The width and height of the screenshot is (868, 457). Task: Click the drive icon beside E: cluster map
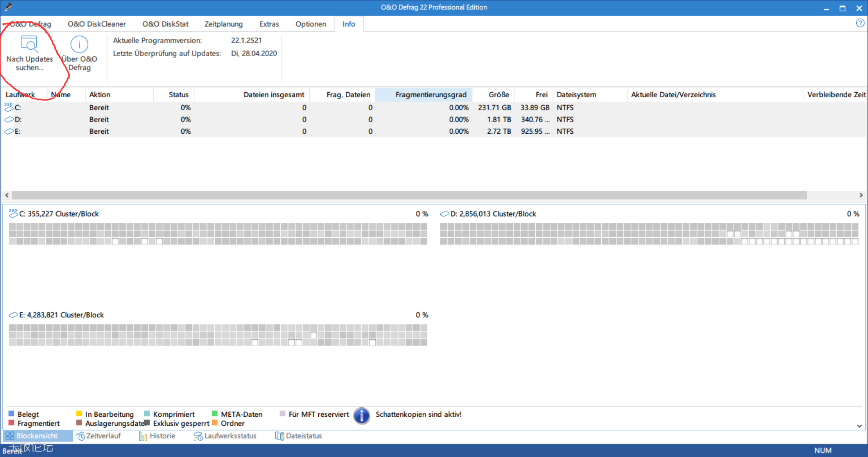coord(13,315)
